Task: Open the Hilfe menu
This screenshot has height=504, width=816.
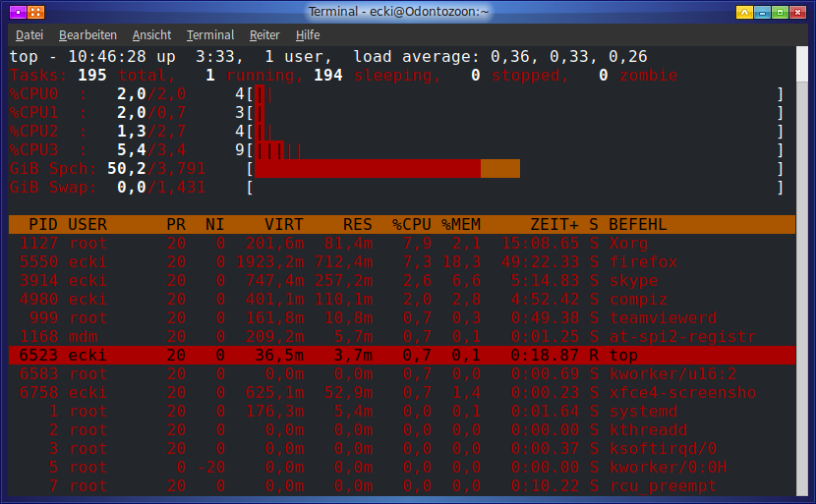Action: pos(308,34)
